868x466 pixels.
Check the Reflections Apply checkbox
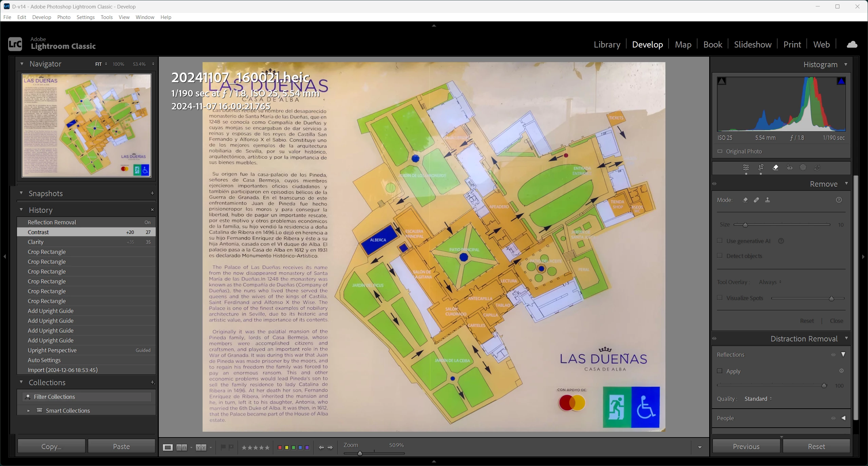(720, 371)
